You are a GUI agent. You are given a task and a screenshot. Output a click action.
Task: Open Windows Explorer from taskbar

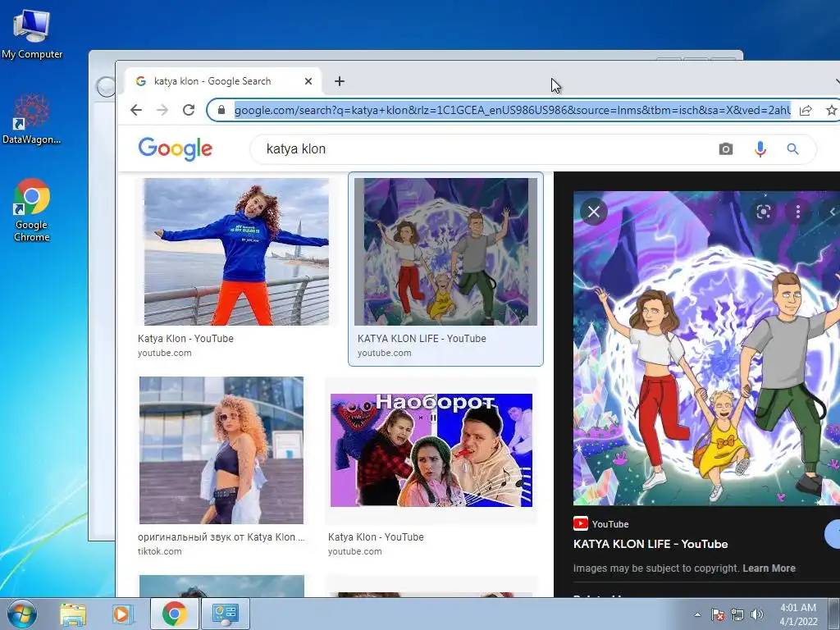72,614
